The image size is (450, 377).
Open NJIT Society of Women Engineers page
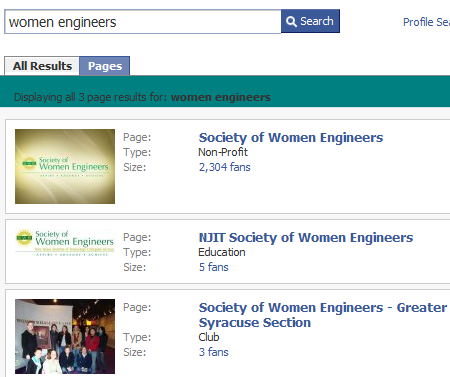pos(306,237)
